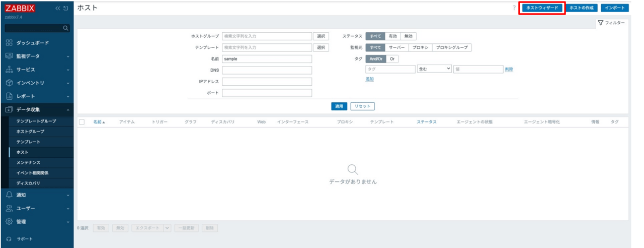The width and height of the screenshot is (644, 248).
Task: Click the ホストウィザード button
Action: point(542,8)
